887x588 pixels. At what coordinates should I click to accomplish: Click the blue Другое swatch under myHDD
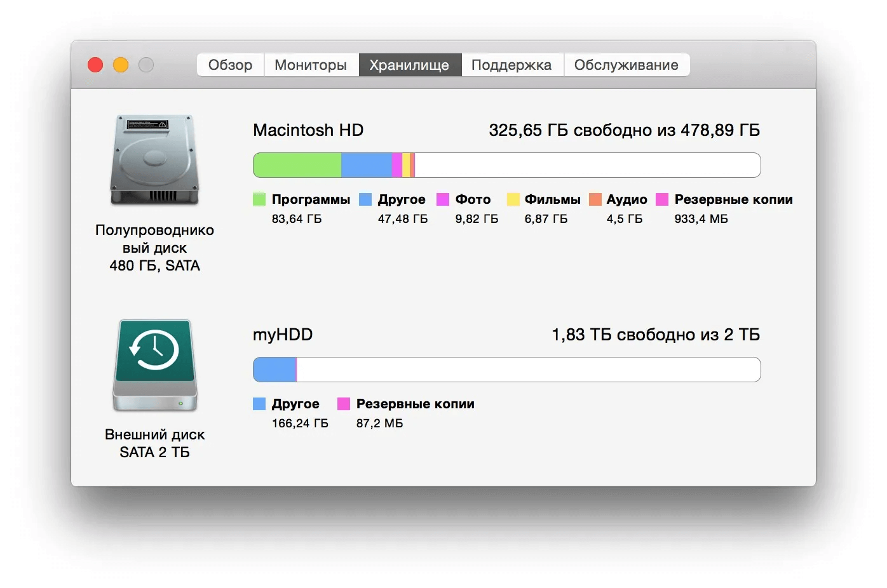[259, 404]
